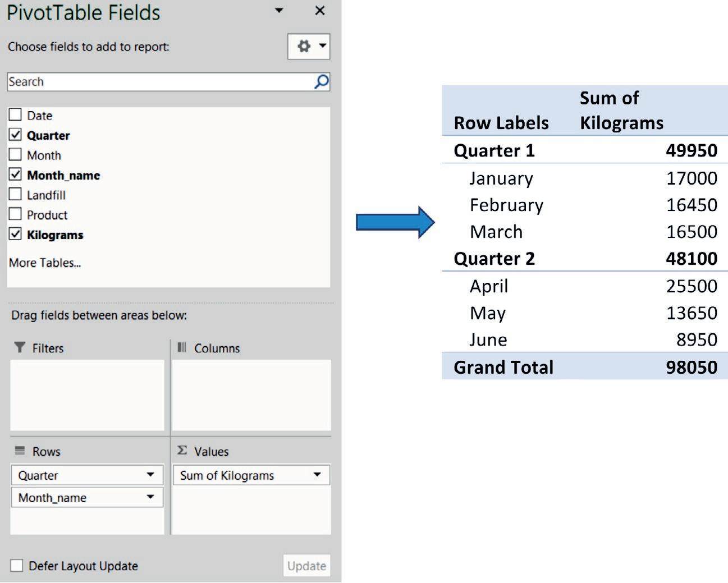Select the March row label
Image resolution: width=728 pixels, height=583 pixels.
[496, 232]
